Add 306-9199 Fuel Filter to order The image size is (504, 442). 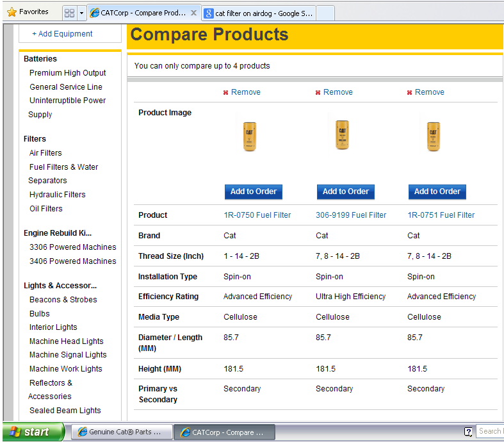click(346, 192)
